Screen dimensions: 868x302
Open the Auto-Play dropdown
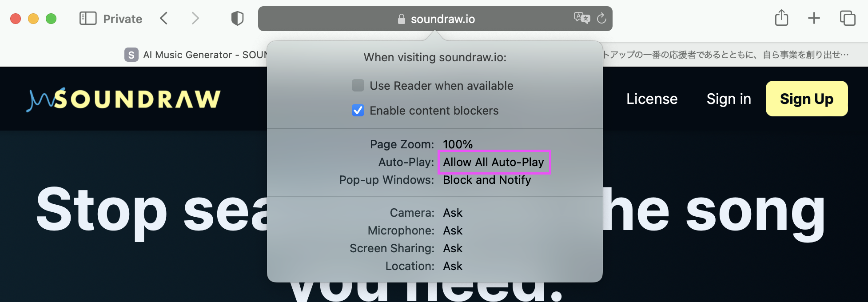[x=494, y=162]
